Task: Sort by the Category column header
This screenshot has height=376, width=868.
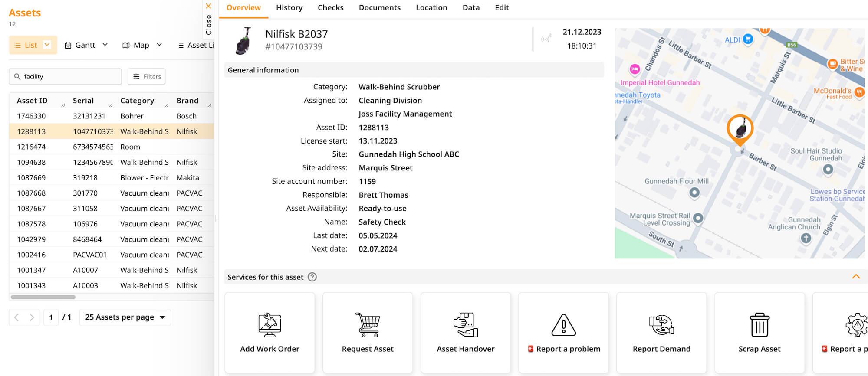Action: click(x=137, y=101)
